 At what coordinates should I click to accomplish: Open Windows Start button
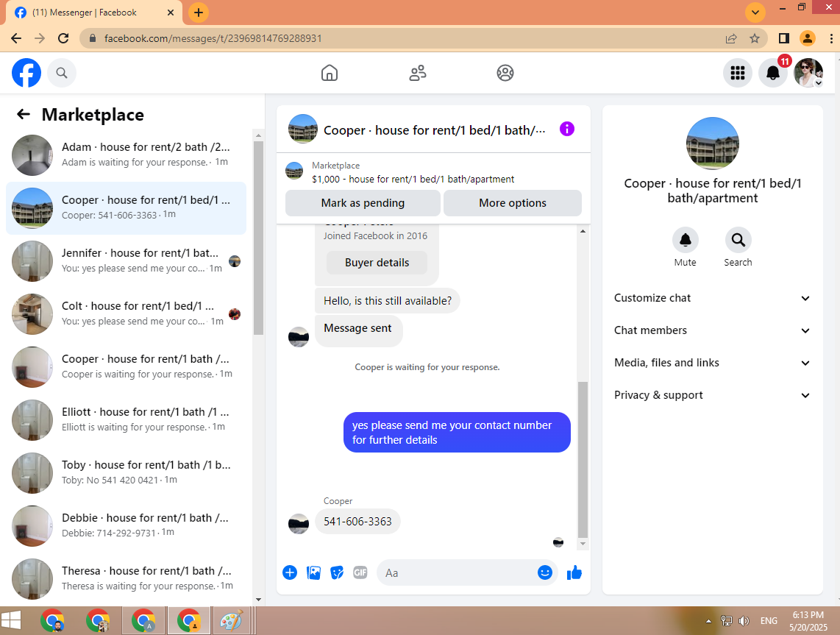[11, 620]
